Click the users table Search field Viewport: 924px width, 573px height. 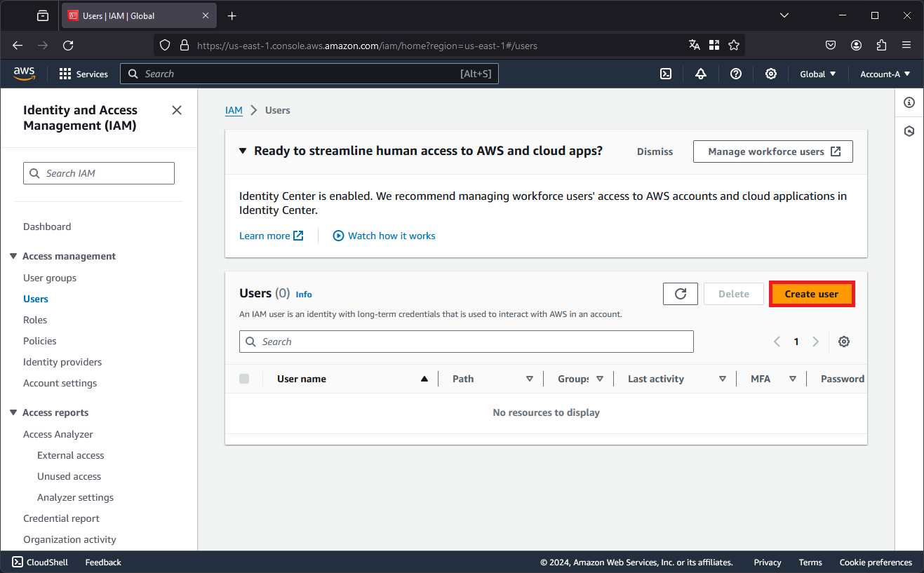click(467, 342)
